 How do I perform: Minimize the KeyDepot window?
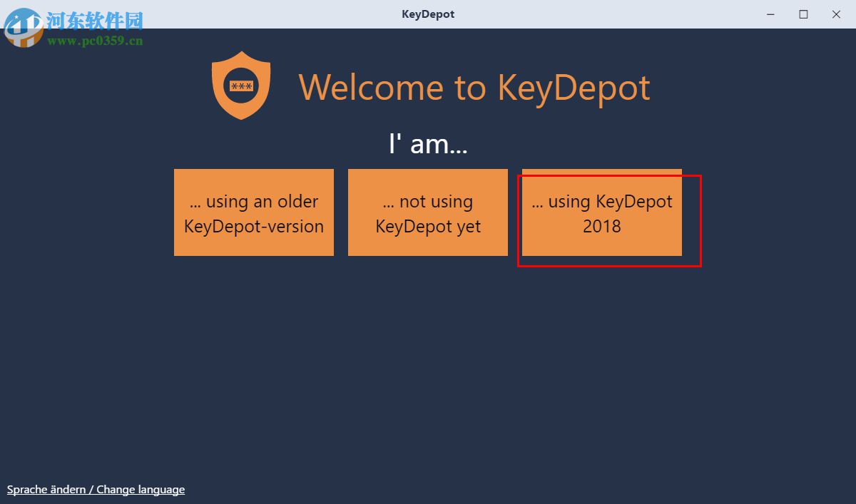tap(769, 14)
